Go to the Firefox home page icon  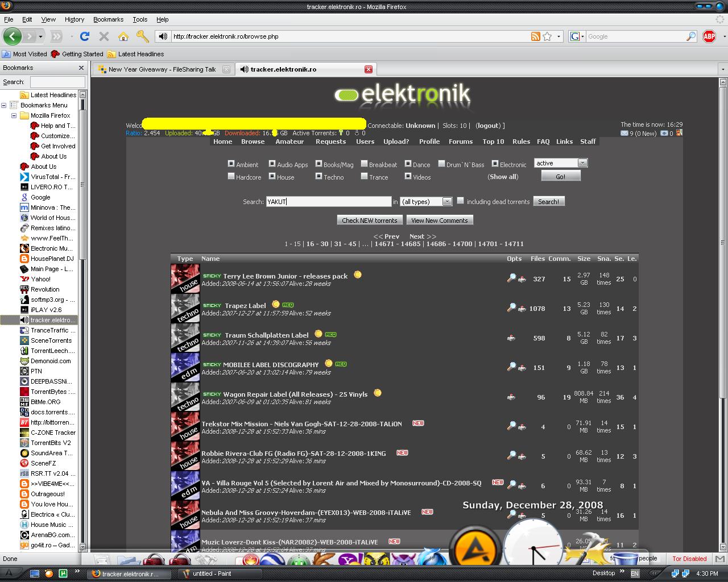[x=123, y=36]
